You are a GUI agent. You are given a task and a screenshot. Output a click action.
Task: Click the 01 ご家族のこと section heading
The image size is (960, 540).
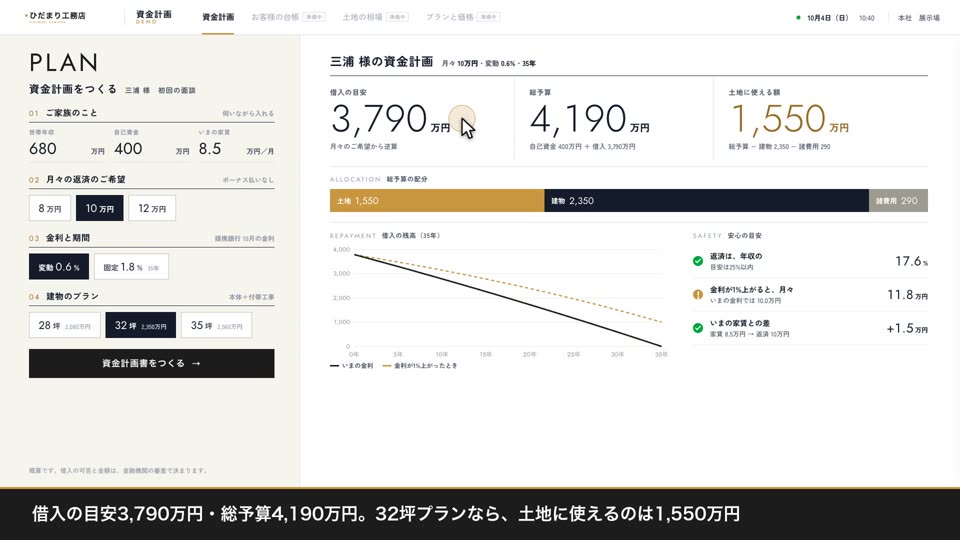(63, 113)
